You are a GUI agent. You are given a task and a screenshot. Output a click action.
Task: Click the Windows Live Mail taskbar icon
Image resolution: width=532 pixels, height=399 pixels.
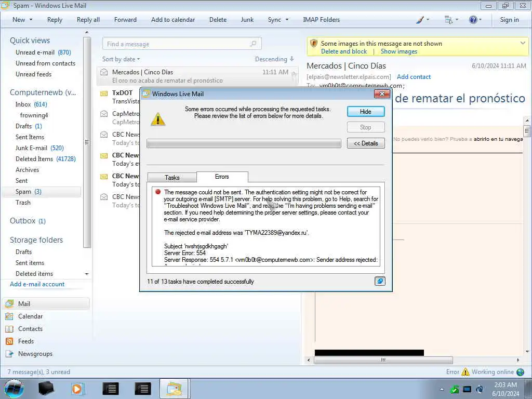coord(174,389)
